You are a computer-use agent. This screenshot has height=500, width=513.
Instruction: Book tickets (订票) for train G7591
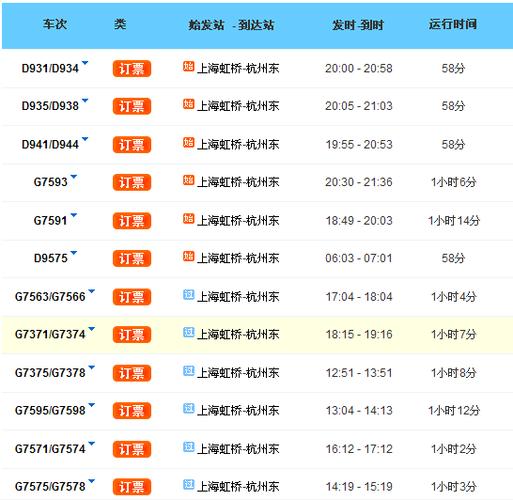pos(132,221)
